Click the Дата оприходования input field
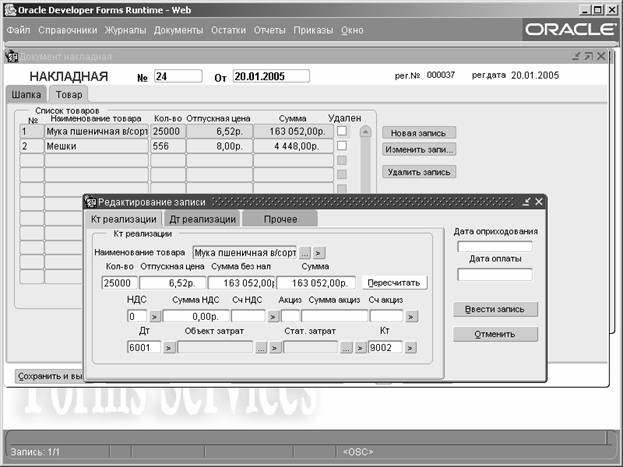Image resolution: width=623 pixels, height=467 pixels. click(495, 246)
